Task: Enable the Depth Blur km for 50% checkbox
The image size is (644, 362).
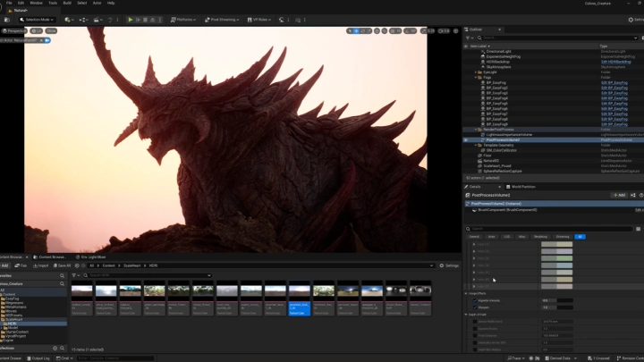Action: (x=475, y=342)
